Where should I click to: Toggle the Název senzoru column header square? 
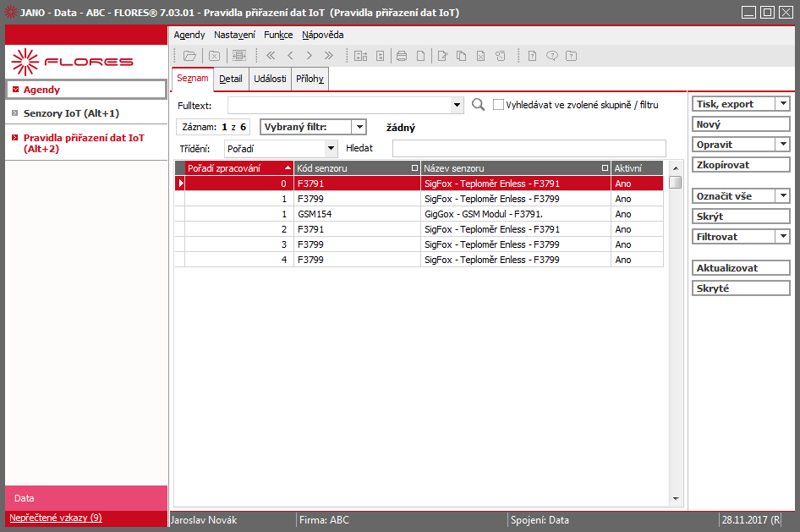[605, 167]
